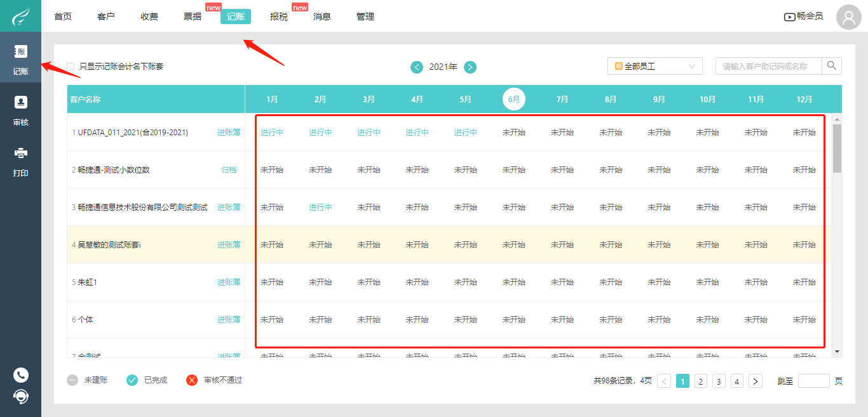
Task: Click 进账簿 for 个体
Action: (x=229, y=320)
